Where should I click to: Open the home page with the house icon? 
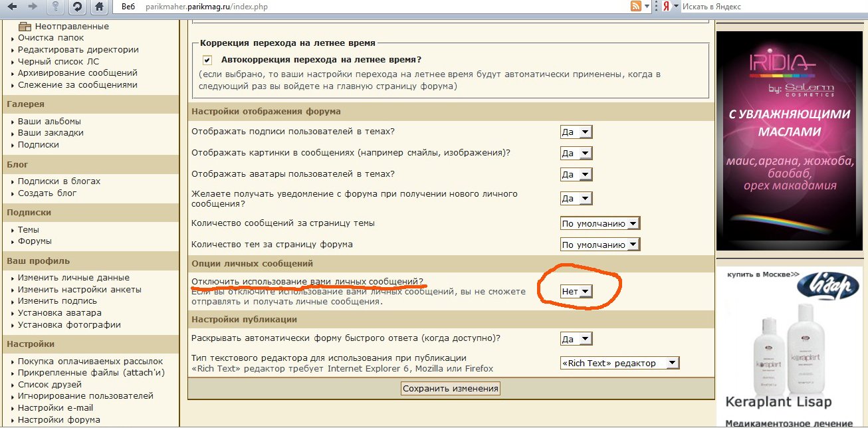tap(98, 7)
